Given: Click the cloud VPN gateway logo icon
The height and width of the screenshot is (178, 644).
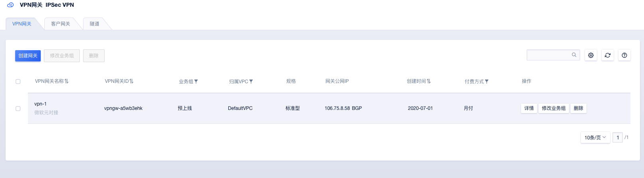Looking at the screenshot, I should [x=10, y=5].
